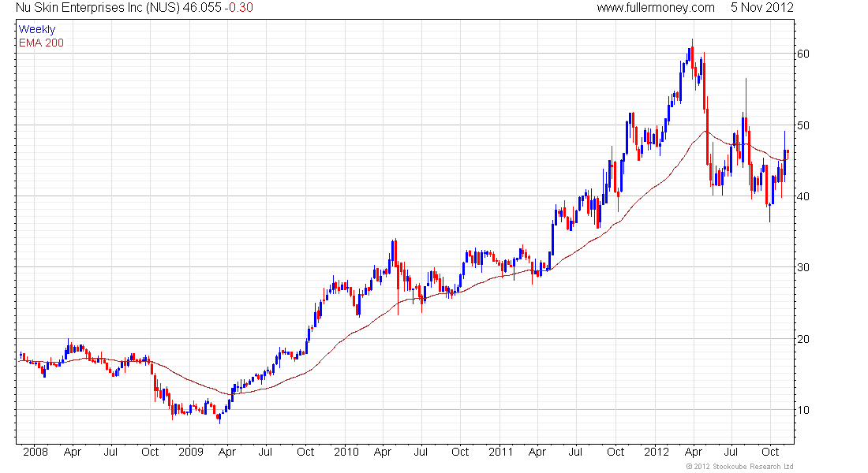Click the 2009 year label on time axis
The width and height of the screenshot is (868, 473).
pyautogui.click(x=190, y=452)
